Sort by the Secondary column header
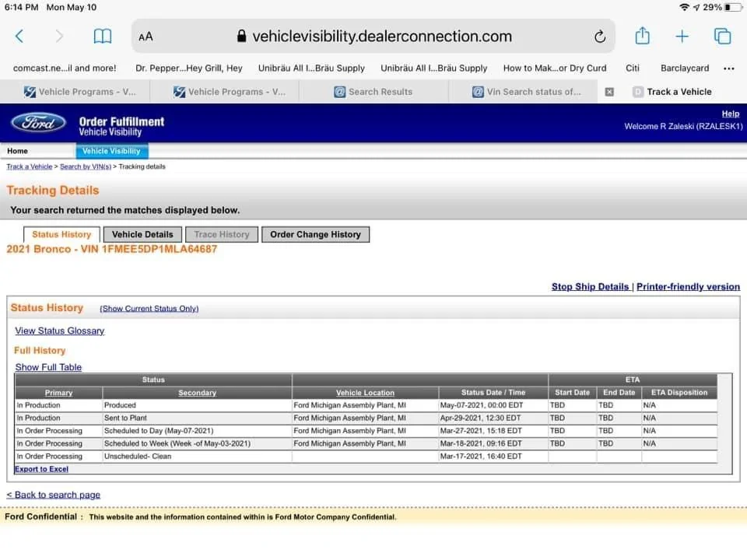This screenshot has height=560, width=747. pos(197,393)
